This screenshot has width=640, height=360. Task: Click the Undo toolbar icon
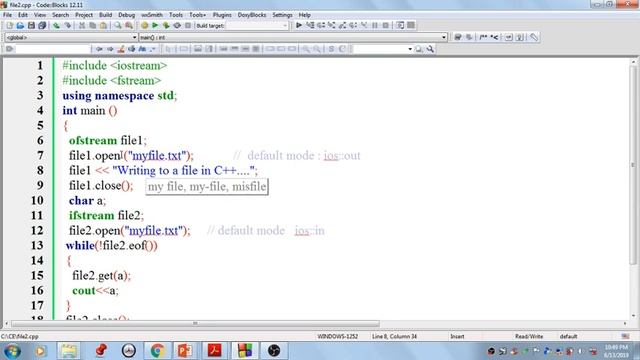pos(56,25)
